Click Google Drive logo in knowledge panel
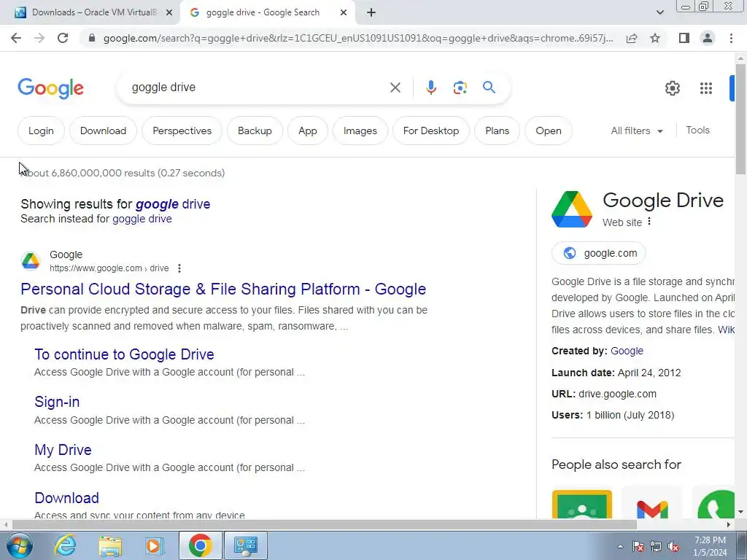 572,209
